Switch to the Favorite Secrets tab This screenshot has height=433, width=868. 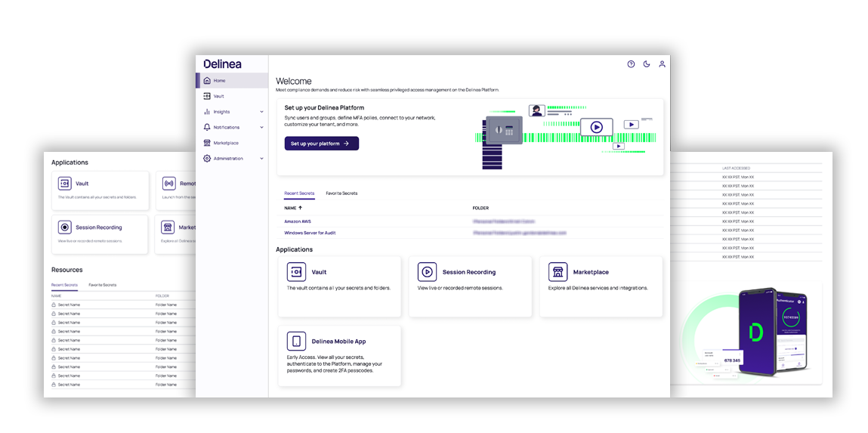tap(341, 193)
